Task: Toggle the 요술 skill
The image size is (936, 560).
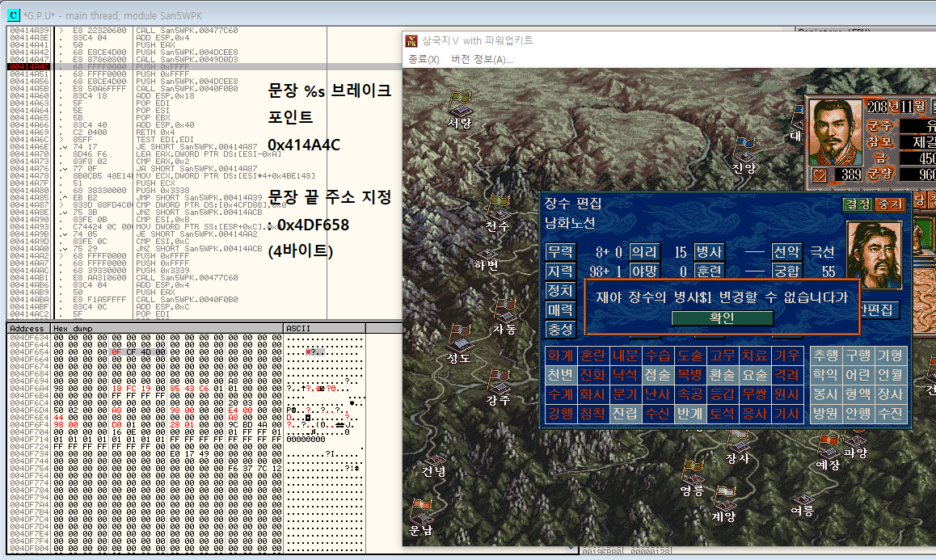Action: coord(754,375)
